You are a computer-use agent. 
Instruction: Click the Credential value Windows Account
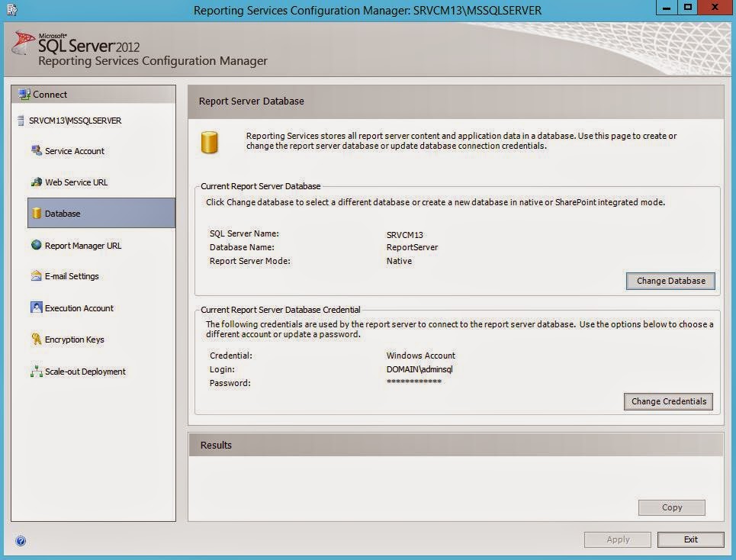point(420,356)
